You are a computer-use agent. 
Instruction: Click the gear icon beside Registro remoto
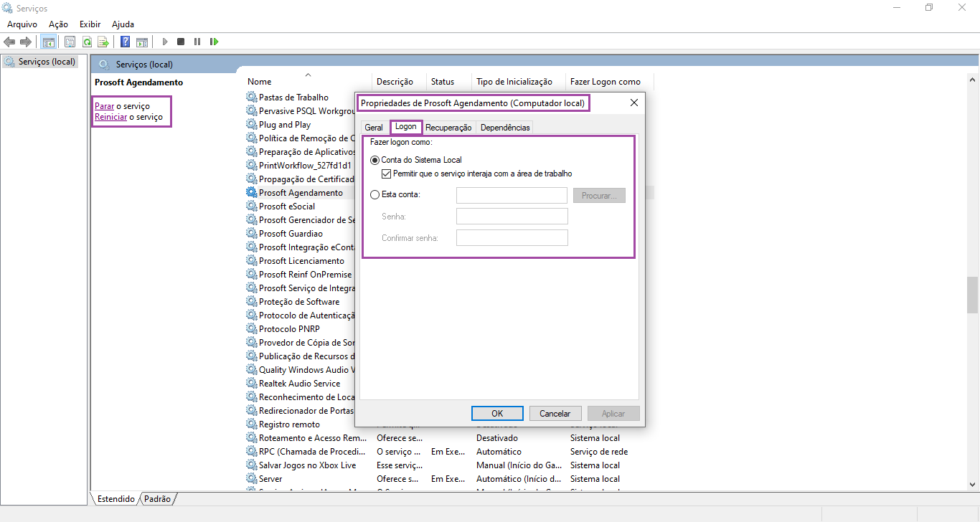pyautogui.click(x=251, y=424)
